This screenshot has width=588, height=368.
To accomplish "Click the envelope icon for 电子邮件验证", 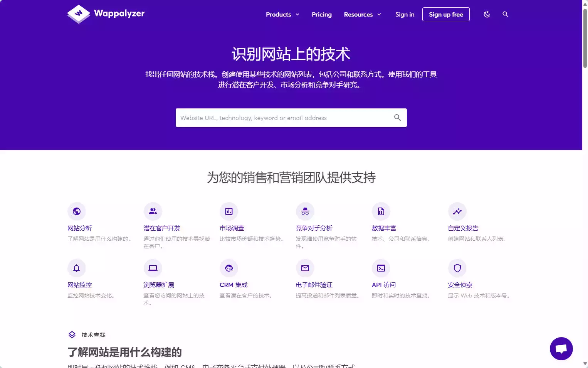I will (305, 268).
